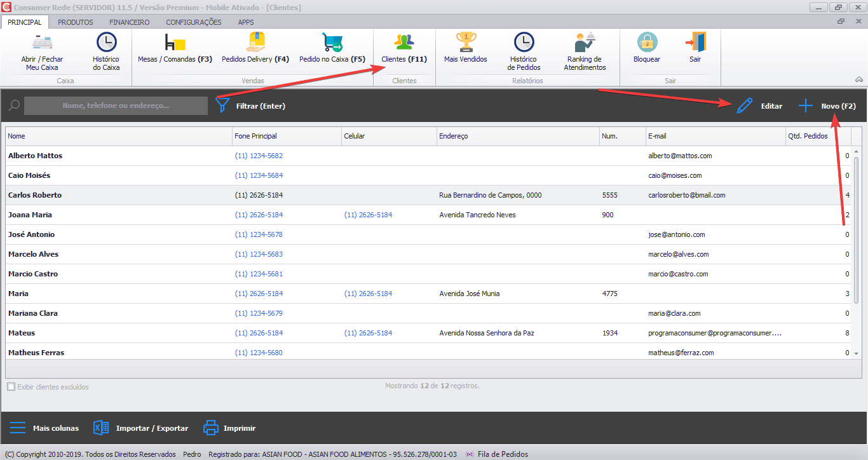Click the Mais colunas button label
868x460 pixels.
coord(56,428)
